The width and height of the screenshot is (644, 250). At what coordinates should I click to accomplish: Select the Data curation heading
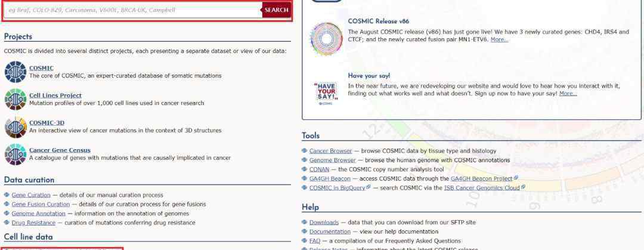pos(29,180)
